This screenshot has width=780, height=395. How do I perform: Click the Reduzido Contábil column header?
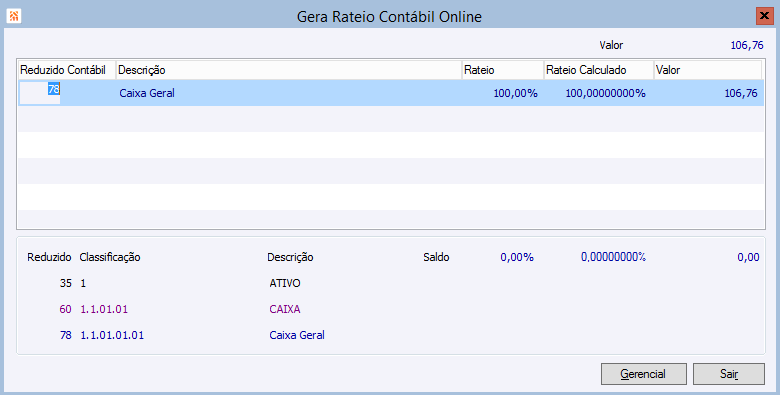click(x=67, y=70)
